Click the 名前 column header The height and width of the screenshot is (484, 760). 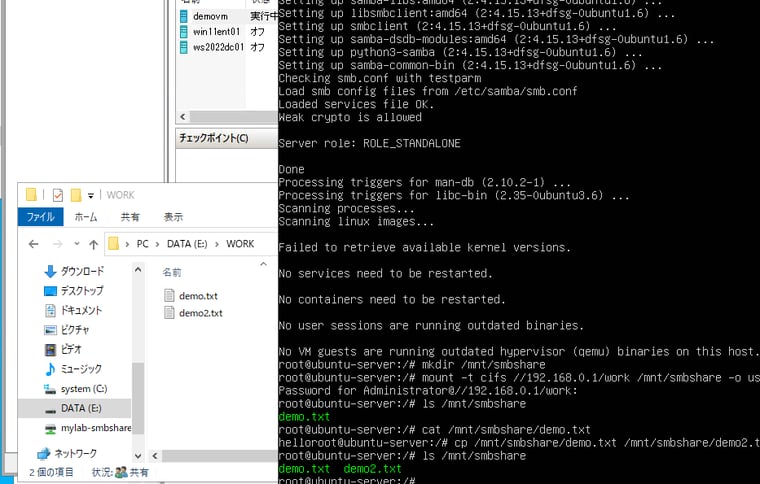(172, 272)
